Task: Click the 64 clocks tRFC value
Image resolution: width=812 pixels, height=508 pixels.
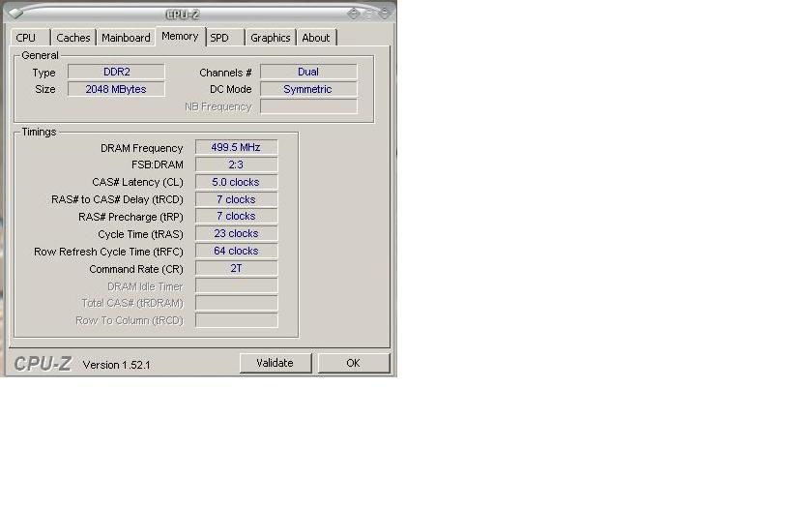Action: [236, 251]
